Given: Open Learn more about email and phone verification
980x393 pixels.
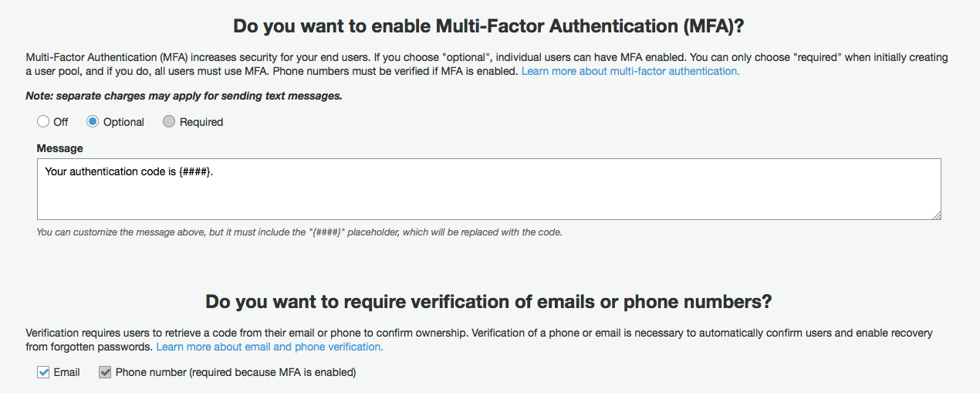Looking at the screenshot, I should (269, 347).
